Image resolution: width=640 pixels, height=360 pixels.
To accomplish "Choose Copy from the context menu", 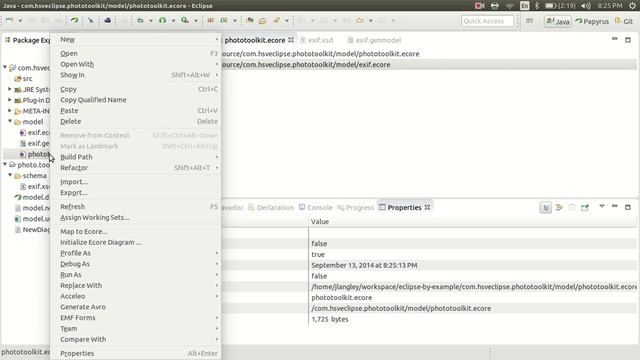I will (x=136, y=89).
